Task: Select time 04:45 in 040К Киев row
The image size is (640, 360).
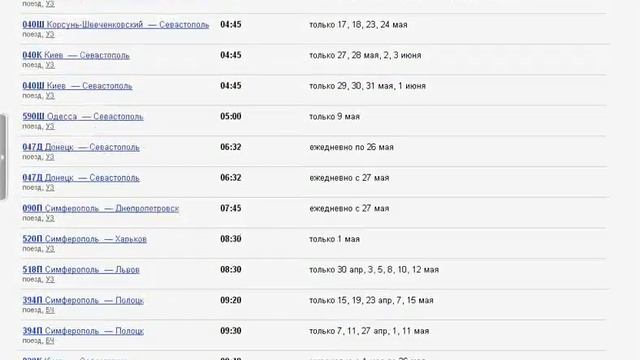Action: click(x=231, y=55)
